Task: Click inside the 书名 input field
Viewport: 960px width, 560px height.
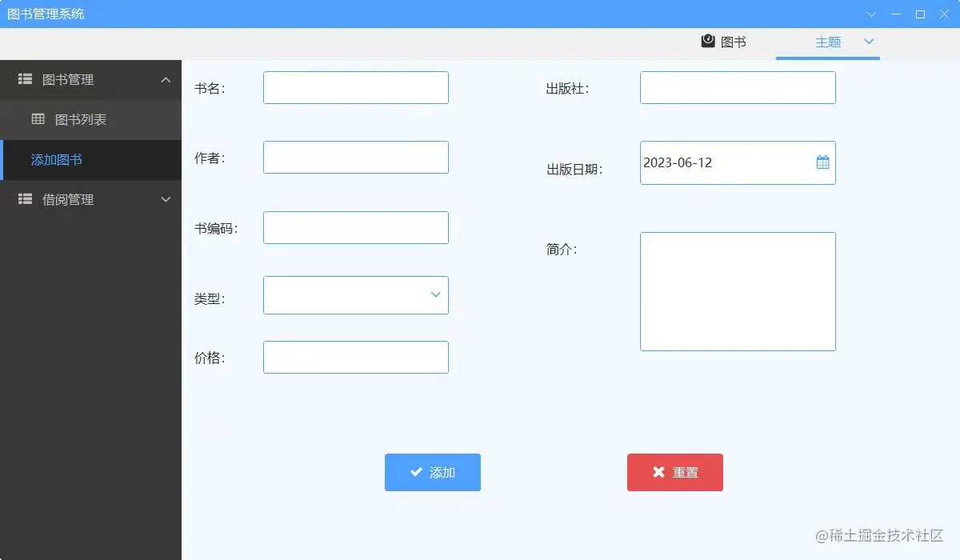Action: tap(355, 87)
